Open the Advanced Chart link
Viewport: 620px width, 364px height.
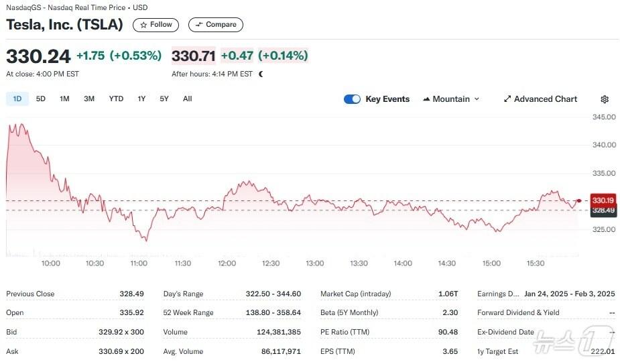545,99
